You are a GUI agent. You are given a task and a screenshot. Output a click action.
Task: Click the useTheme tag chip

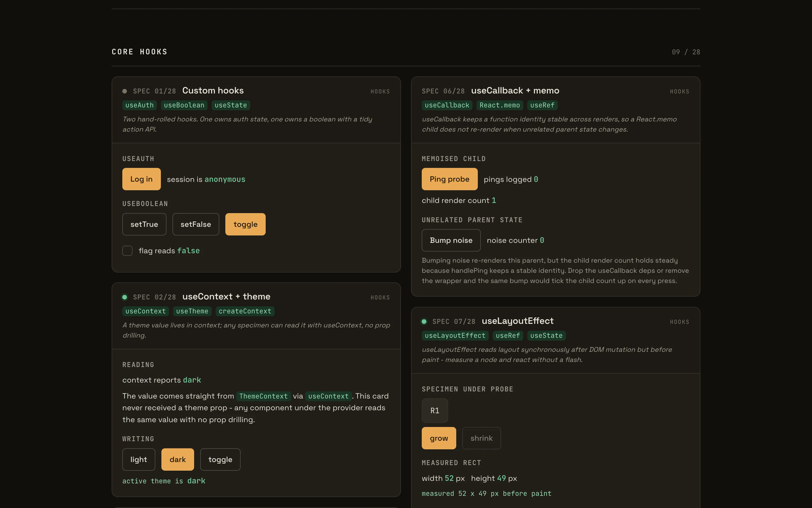point(192,311)
